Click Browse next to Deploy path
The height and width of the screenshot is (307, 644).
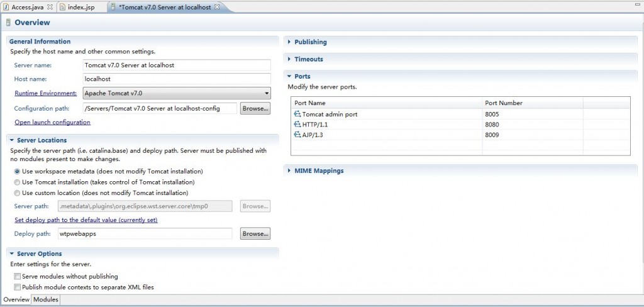pos(255,233)
